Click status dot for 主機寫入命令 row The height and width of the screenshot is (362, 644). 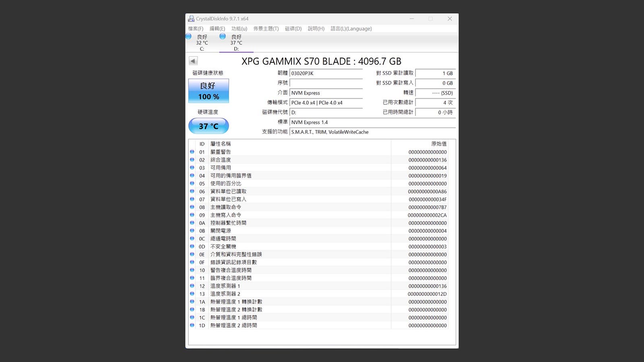point(192,215)
